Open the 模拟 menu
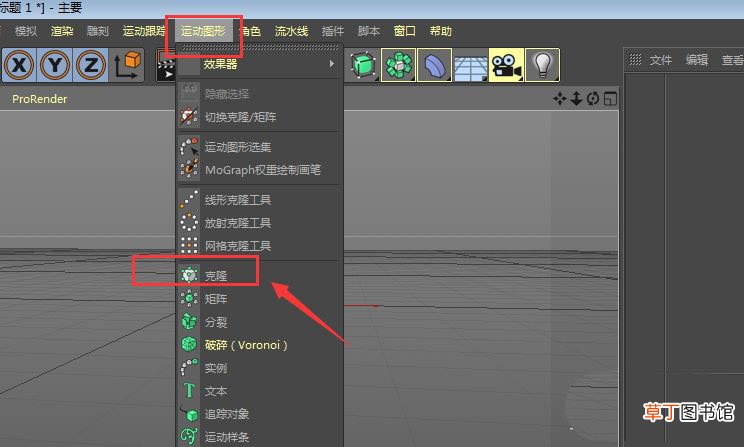744x447 pixels. (x=26, y=31)
